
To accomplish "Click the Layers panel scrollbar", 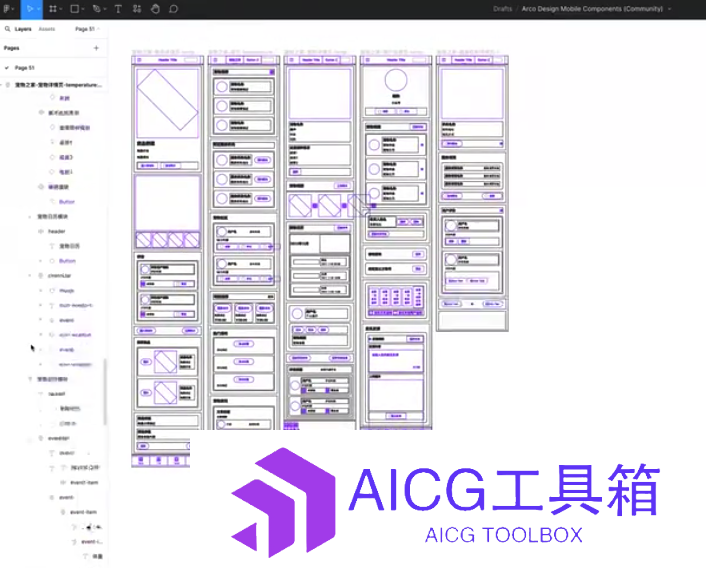I will (105, 392).
